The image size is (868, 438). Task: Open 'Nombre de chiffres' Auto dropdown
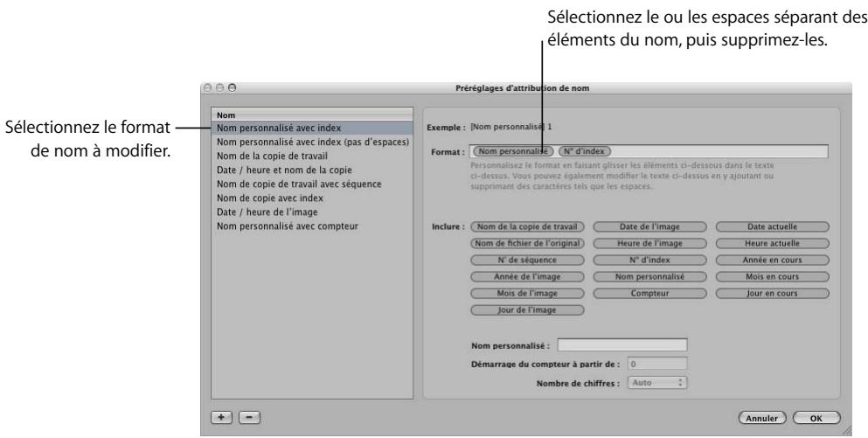(657, 383)
